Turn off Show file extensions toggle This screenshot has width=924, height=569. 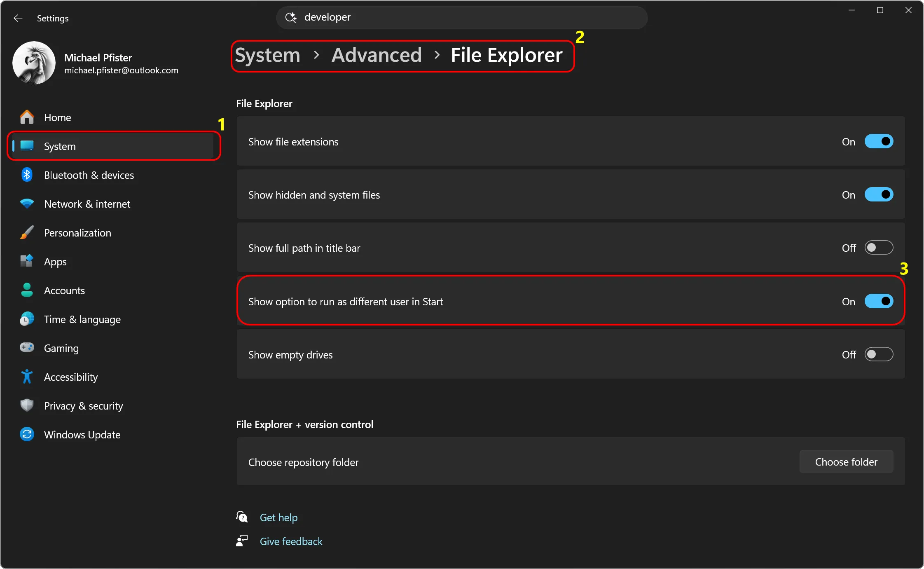click(879, 141)
